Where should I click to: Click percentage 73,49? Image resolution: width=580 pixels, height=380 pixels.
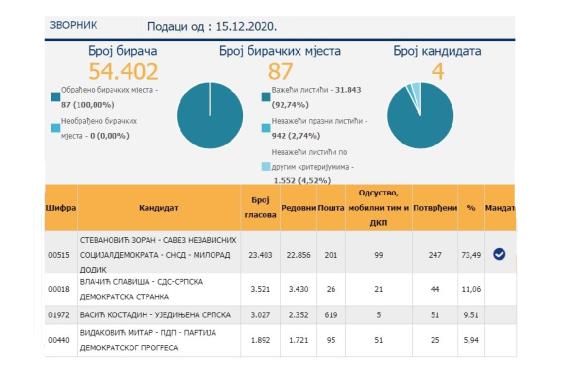tap(471, 255)
